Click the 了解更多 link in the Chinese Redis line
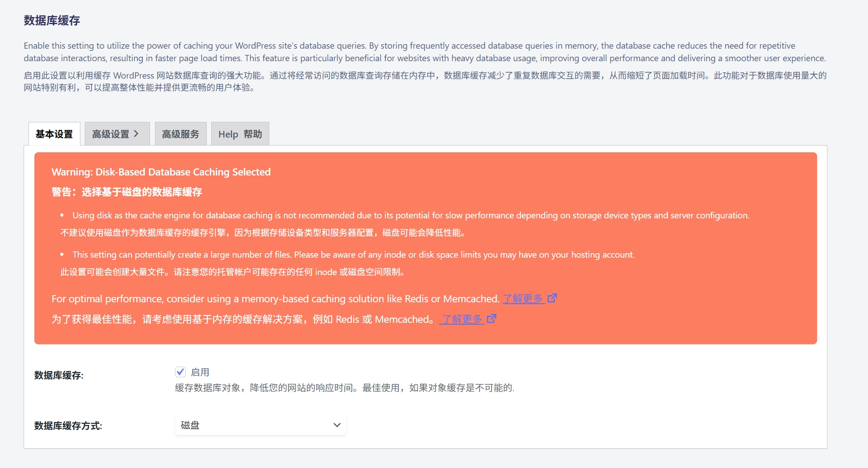Image resolution: width=868 pixels, height=468 pixels. coord(462,319)
